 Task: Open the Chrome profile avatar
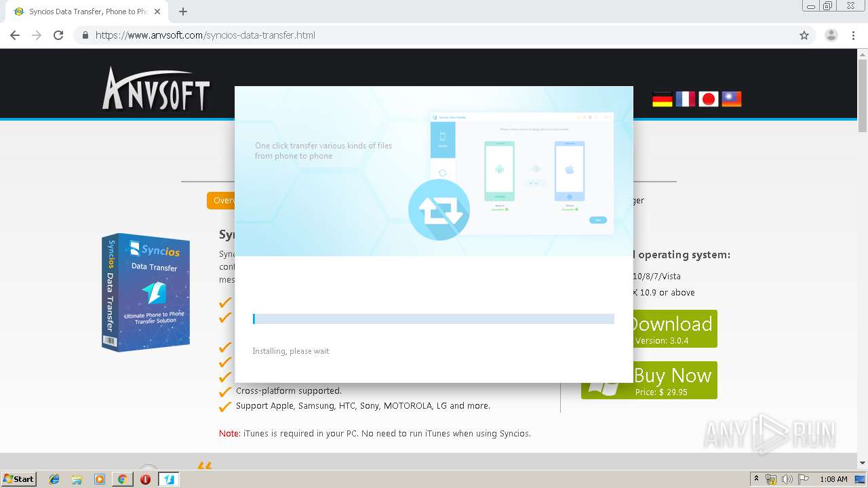click(831, 35)
